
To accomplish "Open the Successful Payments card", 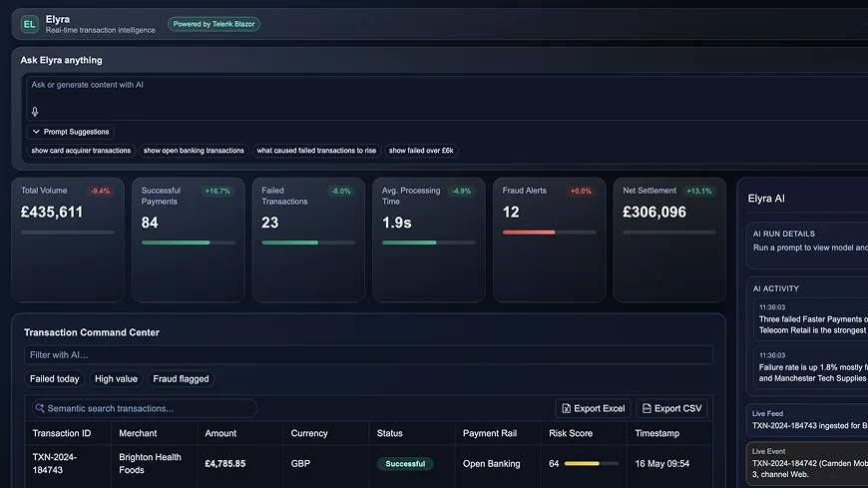I will tap(189, 240).
